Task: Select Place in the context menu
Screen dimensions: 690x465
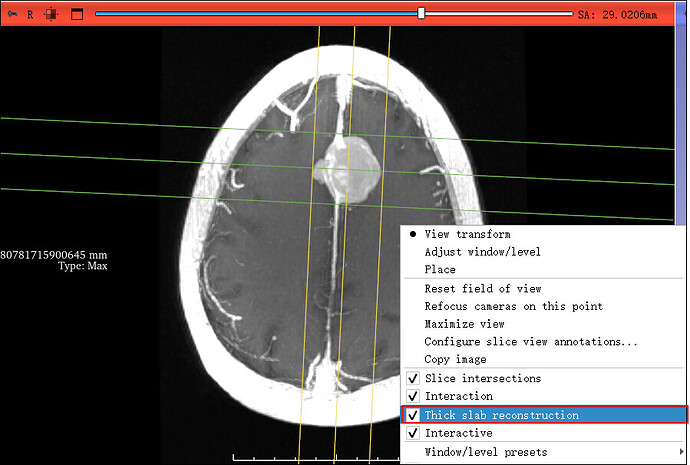Action: [440, 270]
